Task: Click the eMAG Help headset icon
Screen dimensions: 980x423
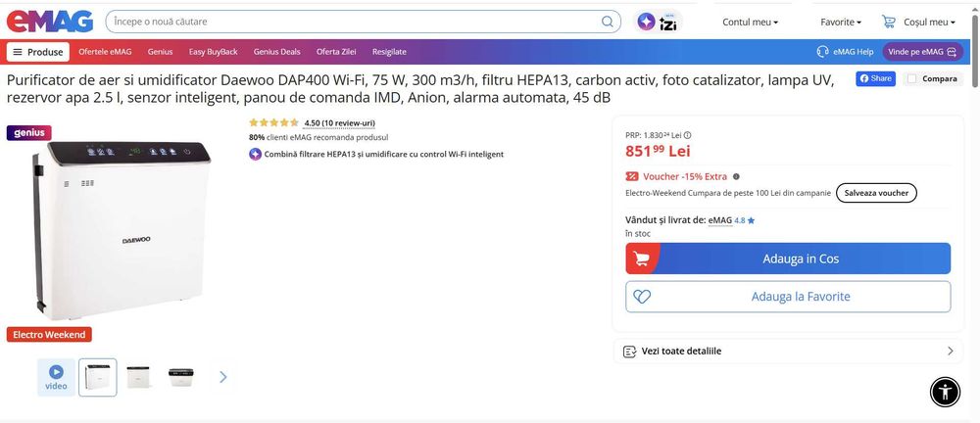Action: pyautogui.click(x=822, y=52)
